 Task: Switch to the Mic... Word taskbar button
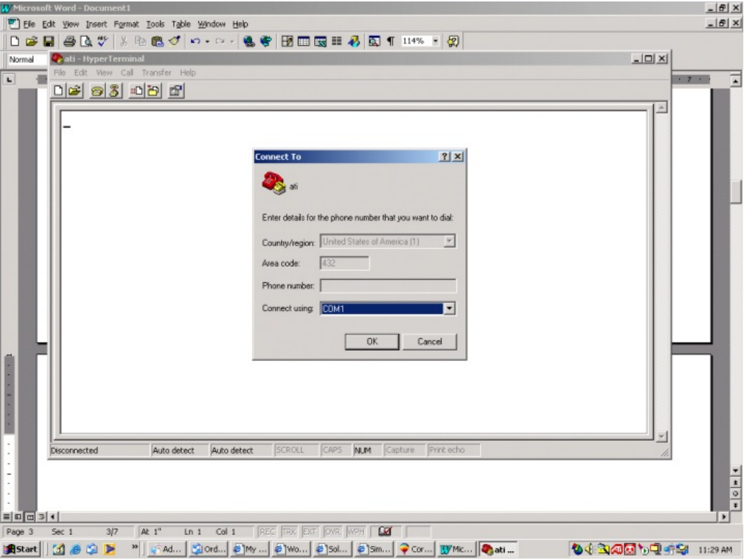pyautogui.click(x=456, y=549)
